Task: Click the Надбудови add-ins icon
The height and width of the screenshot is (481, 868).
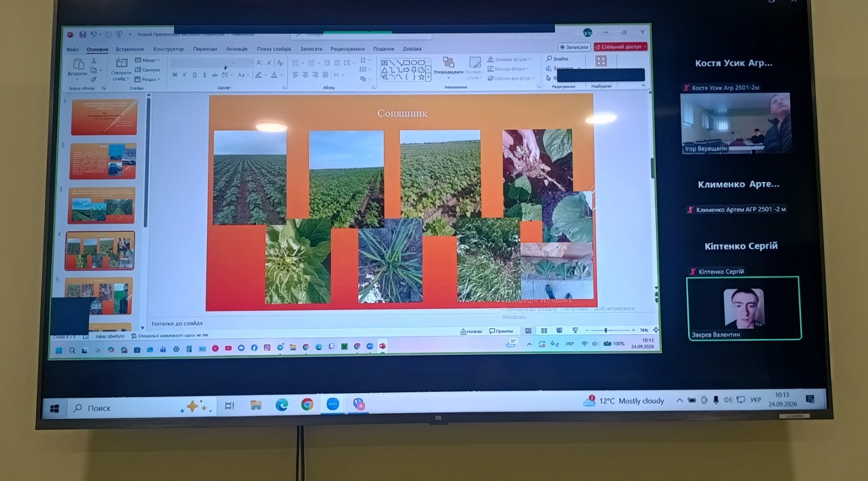Action: coord(601,61)
